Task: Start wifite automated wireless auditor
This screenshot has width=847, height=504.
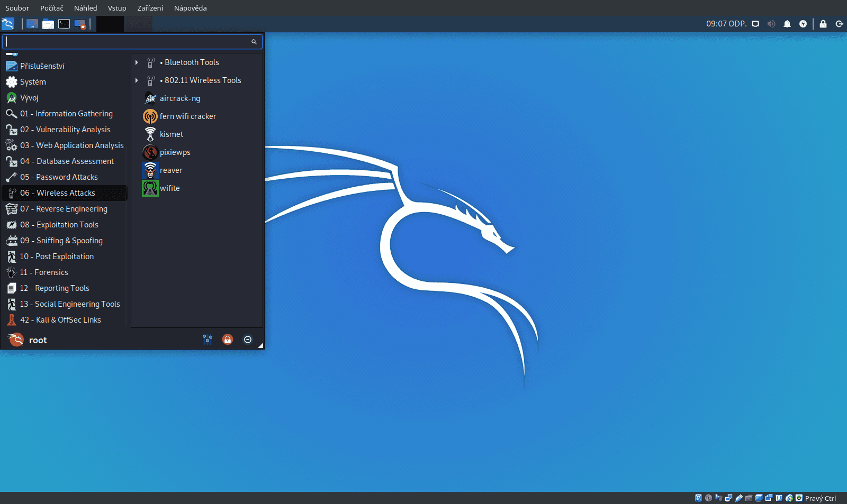Action: pos(170,188)
